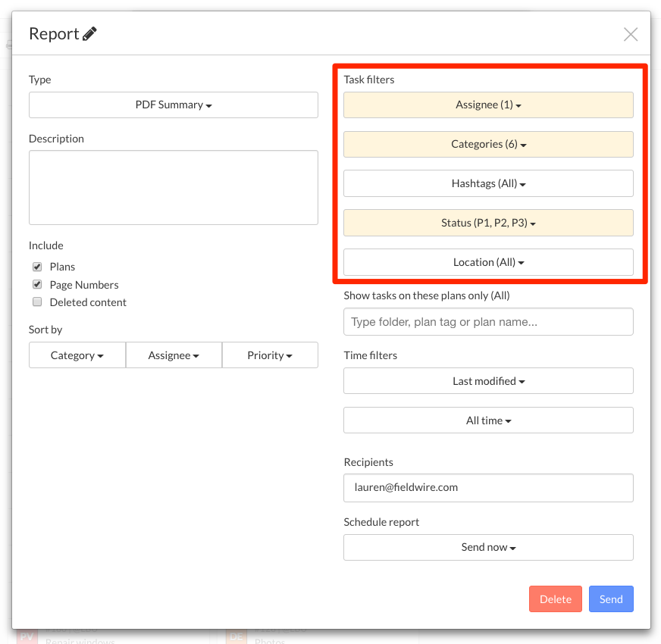Enable the Deleted content checkbox

click(x=37, y=302)
